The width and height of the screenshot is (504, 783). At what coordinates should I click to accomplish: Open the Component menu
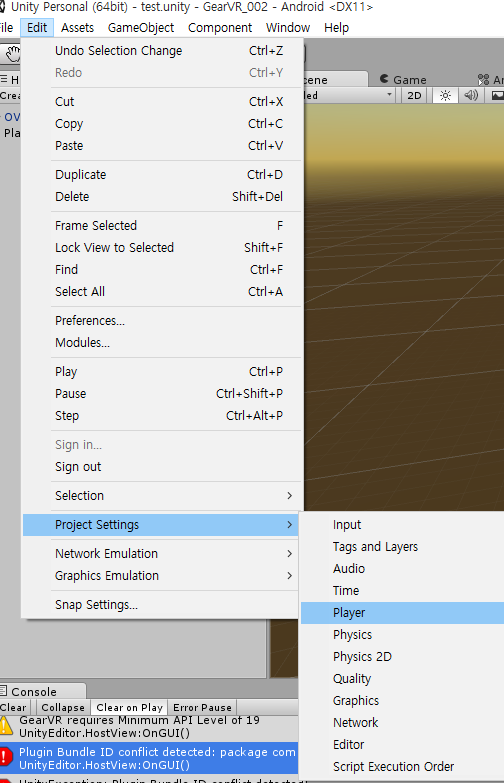[220, 27]
